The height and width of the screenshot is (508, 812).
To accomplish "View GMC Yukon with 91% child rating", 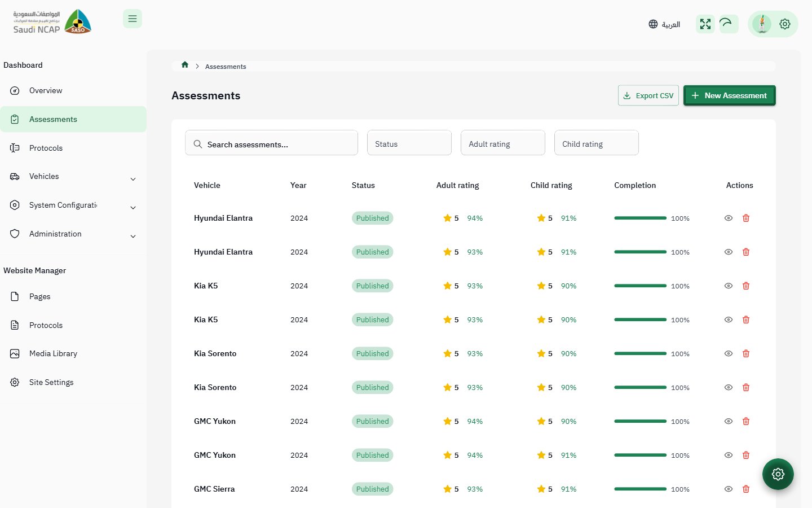I will coord(729,455).
